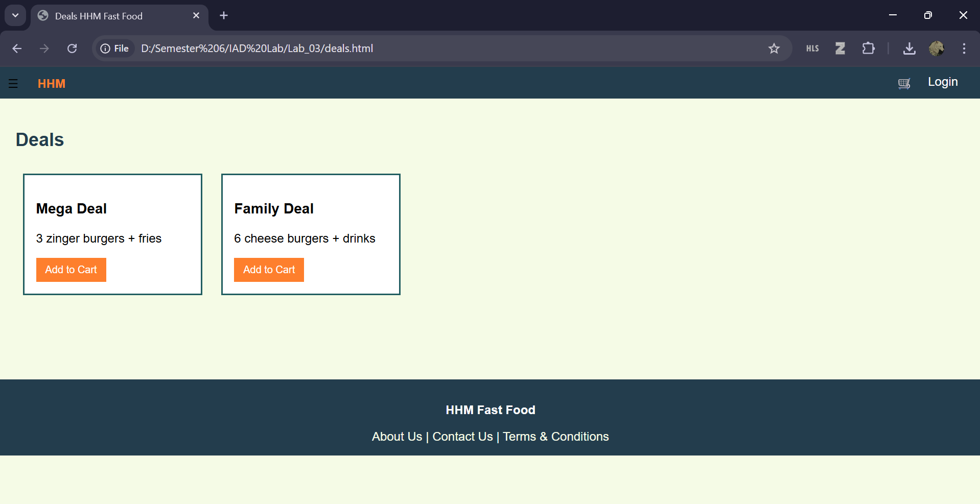The height and width of the screenshot is (504, 980).
Task: Add the Mega Deal to cart
Action: 71,270
